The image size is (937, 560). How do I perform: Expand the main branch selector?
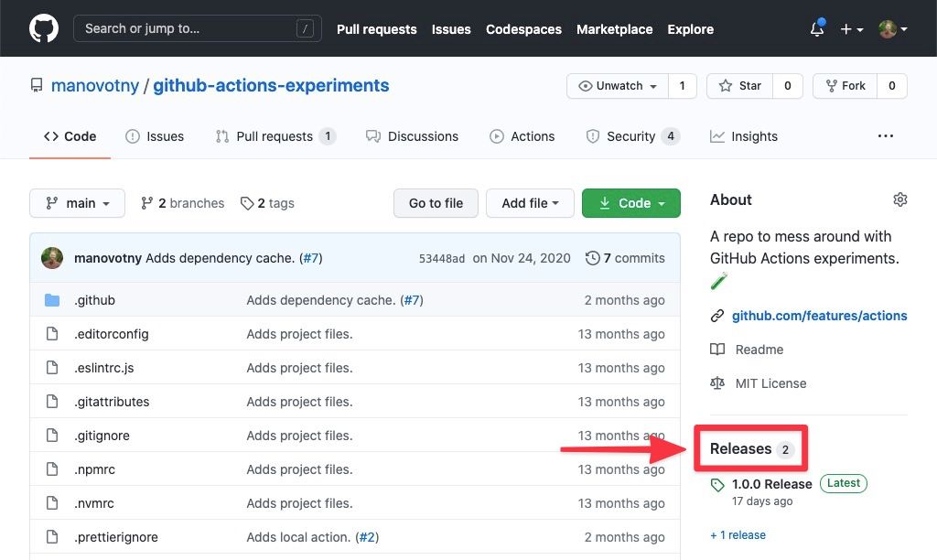tap(77, 203)
